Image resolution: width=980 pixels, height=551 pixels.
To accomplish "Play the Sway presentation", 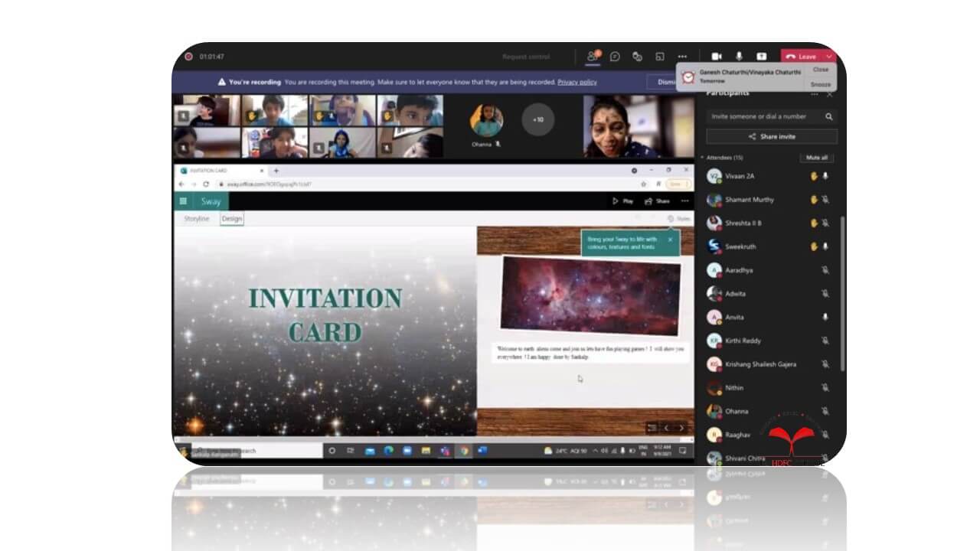I will point(622,201).
